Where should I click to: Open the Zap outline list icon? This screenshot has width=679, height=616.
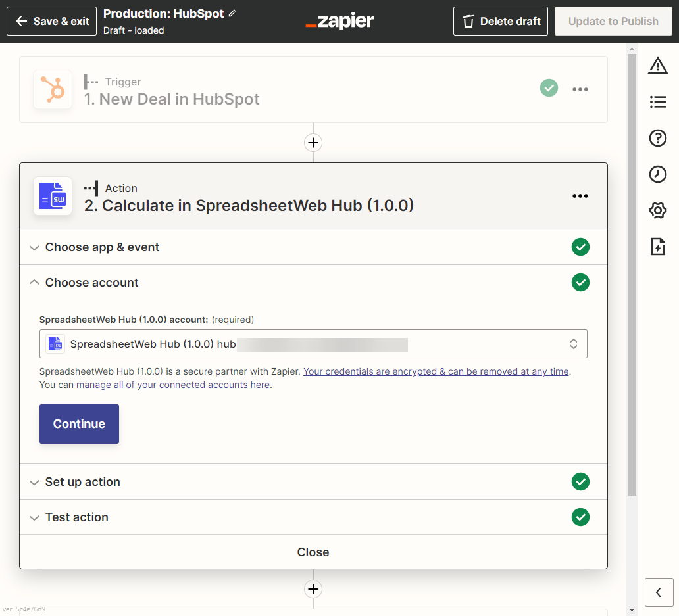pos(657,102)
